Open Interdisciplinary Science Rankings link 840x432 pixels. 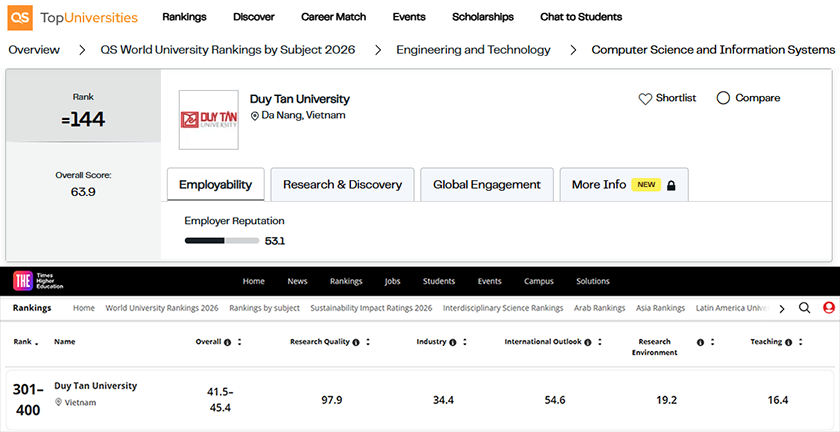pos(503,308)
